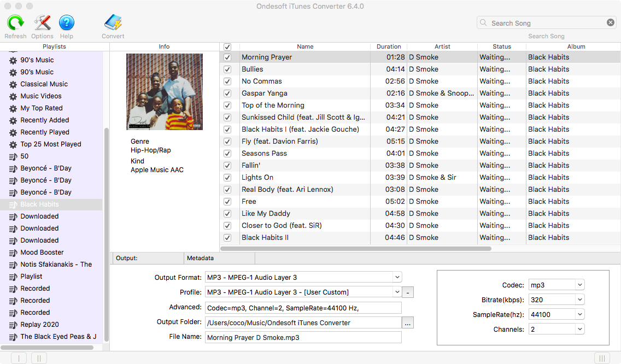This screenshot has width=621, height=364.
Task: Open the Help question mark icon
Action: pyautogui.click(x=67, y=22)
